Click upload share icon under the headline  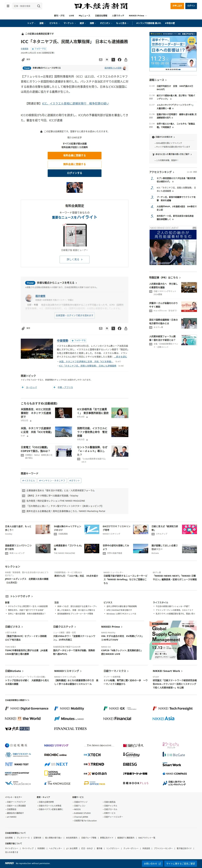point(126,60)
